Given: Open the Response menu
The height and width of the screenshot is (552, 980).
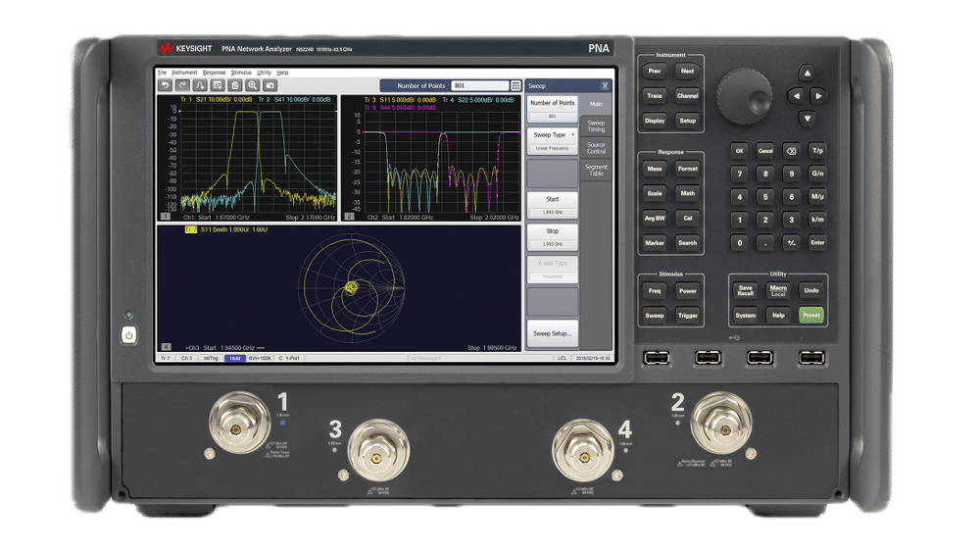Looking at the screenshot, I should (x=215, y=73).
